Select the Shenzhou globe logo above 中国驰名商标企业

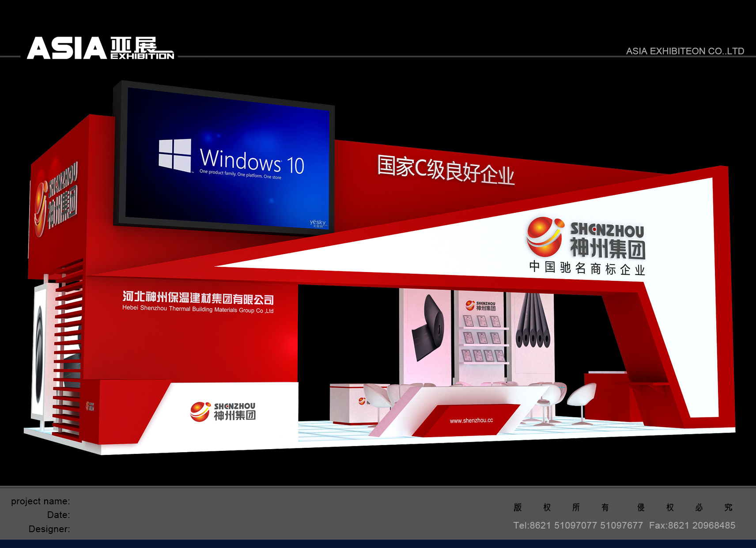click(545, 237)
